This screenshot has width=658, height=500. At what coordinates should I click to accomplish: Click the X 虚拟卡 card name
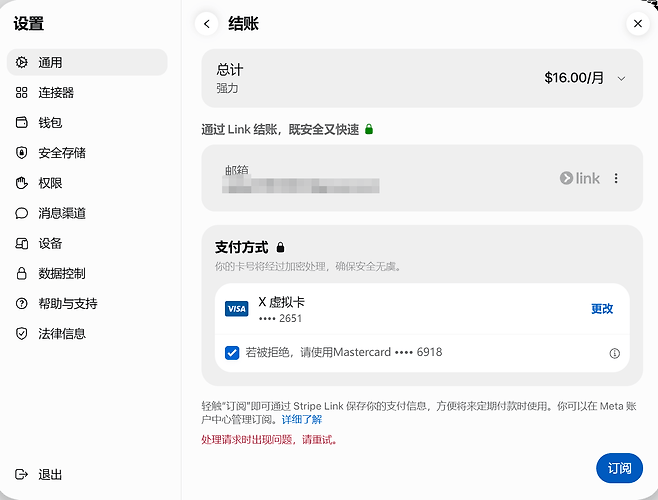tap(281, 302)
